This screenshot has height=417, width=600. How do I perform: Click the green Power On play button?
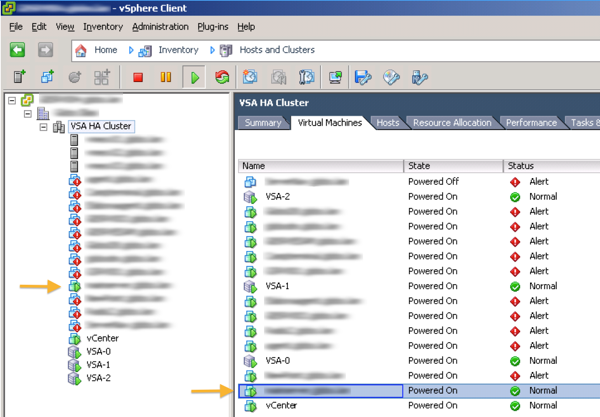click(194, 78)
